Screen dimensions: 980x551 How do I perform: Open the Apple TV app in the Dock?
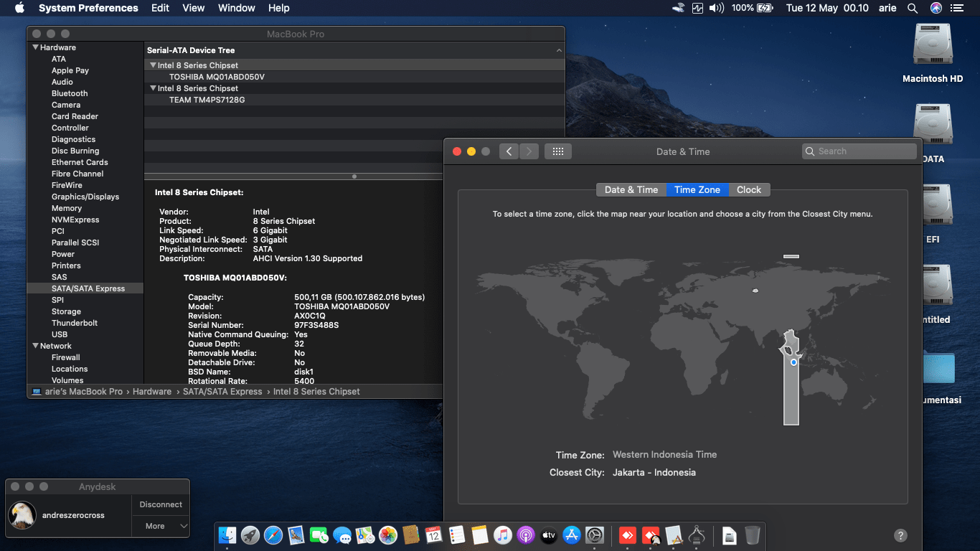coord(549,534)
